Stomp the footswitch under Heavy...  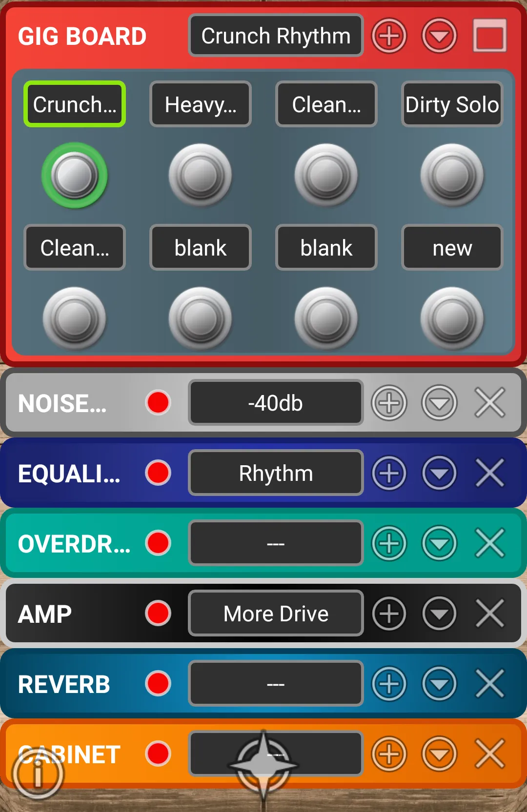click(x=201, y=175)
